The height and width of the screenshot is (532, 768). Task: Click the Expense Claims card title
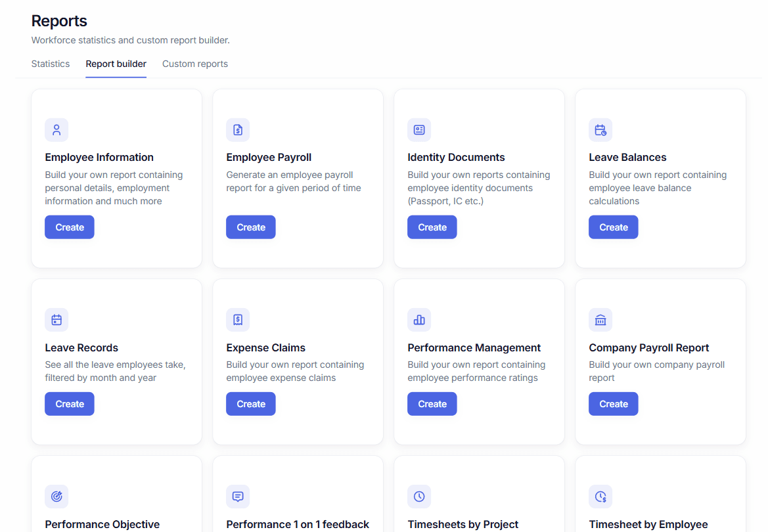point(265,348)
